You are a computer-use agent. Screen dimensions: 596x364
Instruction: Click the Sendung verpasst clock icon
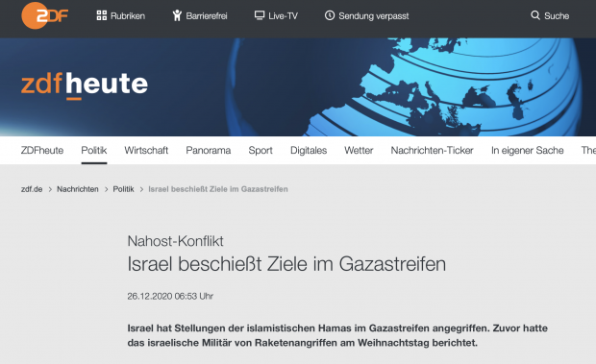coord(330,15)
